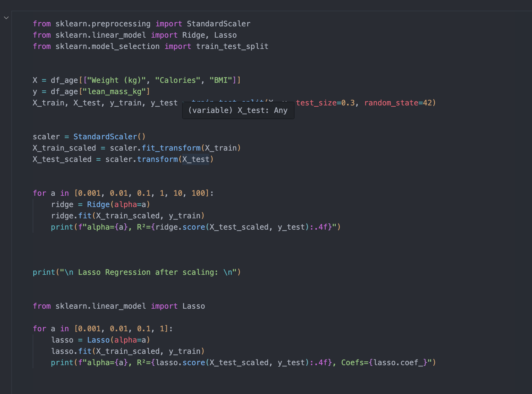Image resolution: width=532 pixels, height=394 pixels.
Task: Click the StandardScaler import name on line one
Action: pyautogui.click(x=218, y=24)
